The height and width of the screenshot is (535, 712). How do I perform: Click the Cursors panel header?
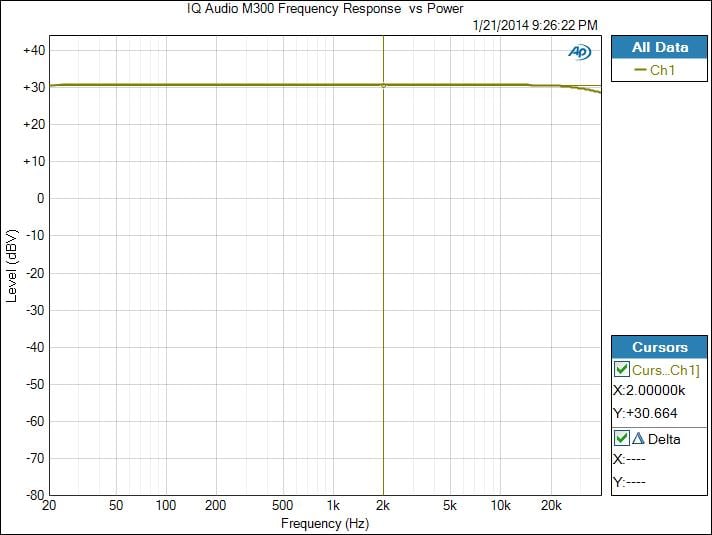point(659,347)
